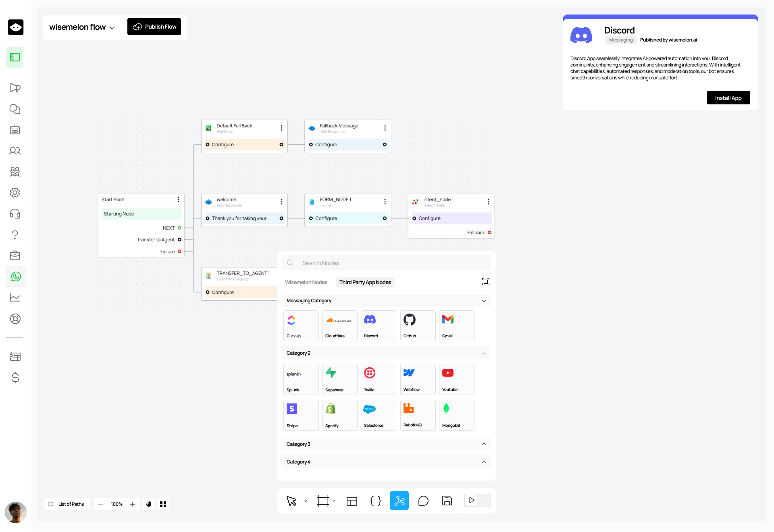This screenshot has width=774, height=532.
Task: Click the Publish Flow button
Action: tap(154, 27)
